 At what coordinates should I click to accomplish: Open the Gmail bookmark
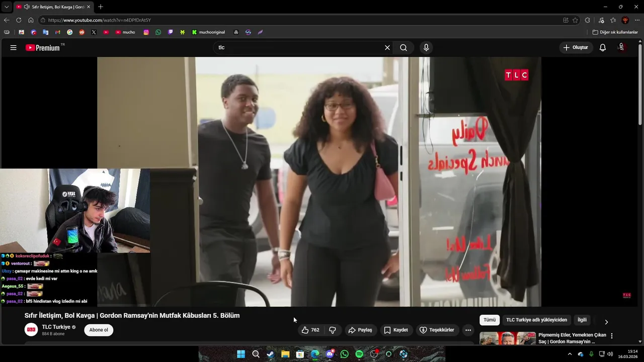pos(57,32)
